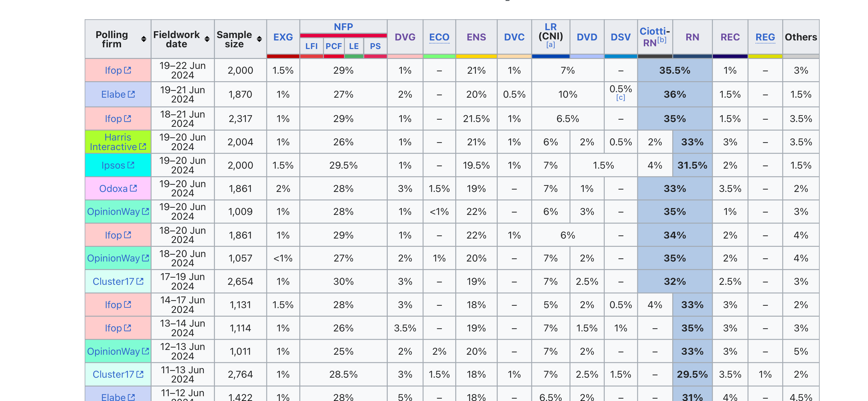Open the REG header link
The height and width of the screenshot is (401, 868).
(765, 37)
